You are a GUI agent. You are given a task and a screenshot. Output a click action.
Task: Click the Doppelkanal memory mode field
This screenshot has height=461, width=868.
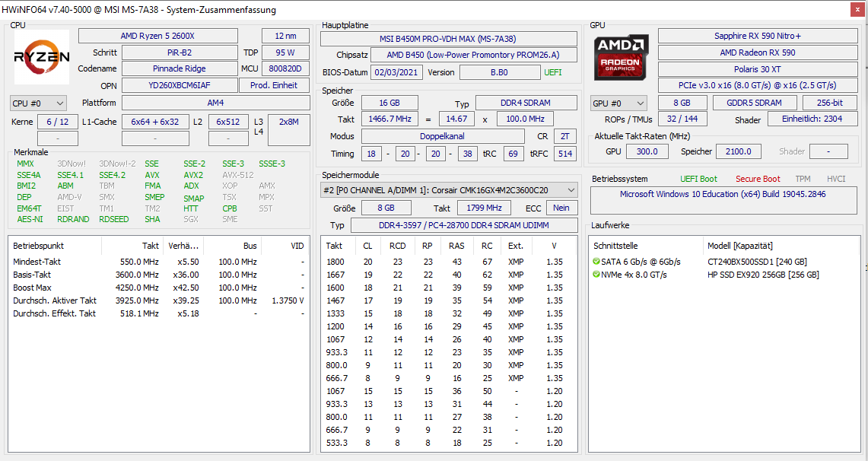tap(443, 136)
